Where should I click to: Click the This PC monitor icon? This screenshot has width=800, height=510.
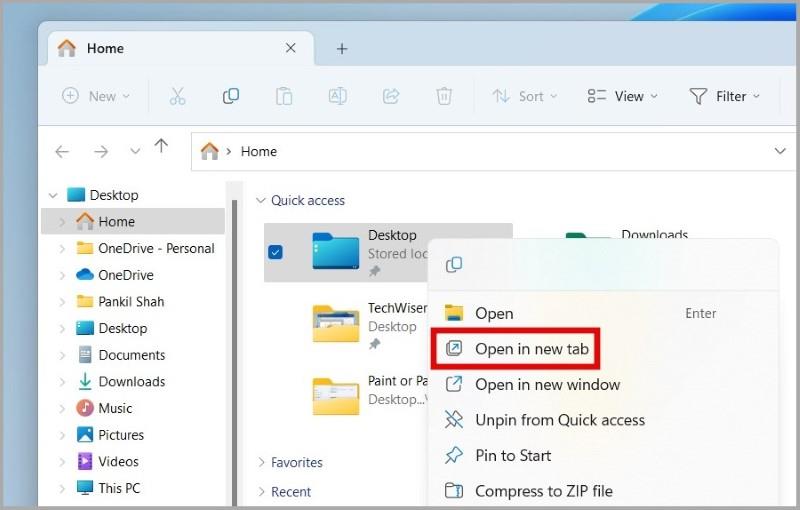(x=85, y=488)
